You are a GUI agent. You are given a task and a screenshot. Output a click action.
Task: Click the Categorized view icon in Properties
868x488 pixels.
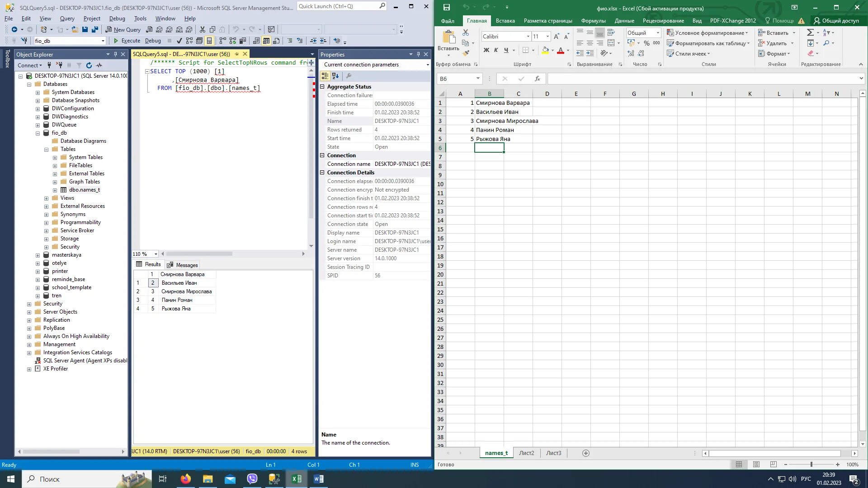(325, 76)
